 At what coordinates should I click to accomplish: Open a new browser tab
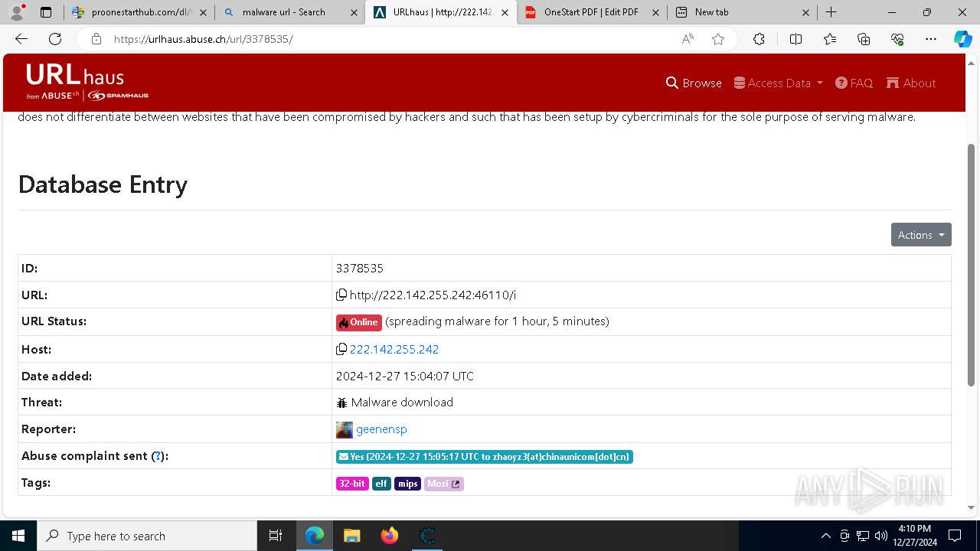831,12
